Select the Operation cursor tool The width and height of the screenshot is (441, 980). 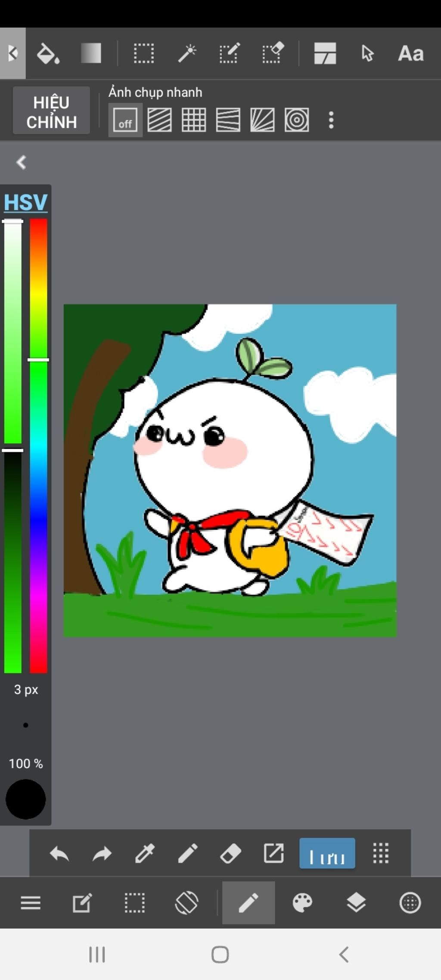pos(367,53)
